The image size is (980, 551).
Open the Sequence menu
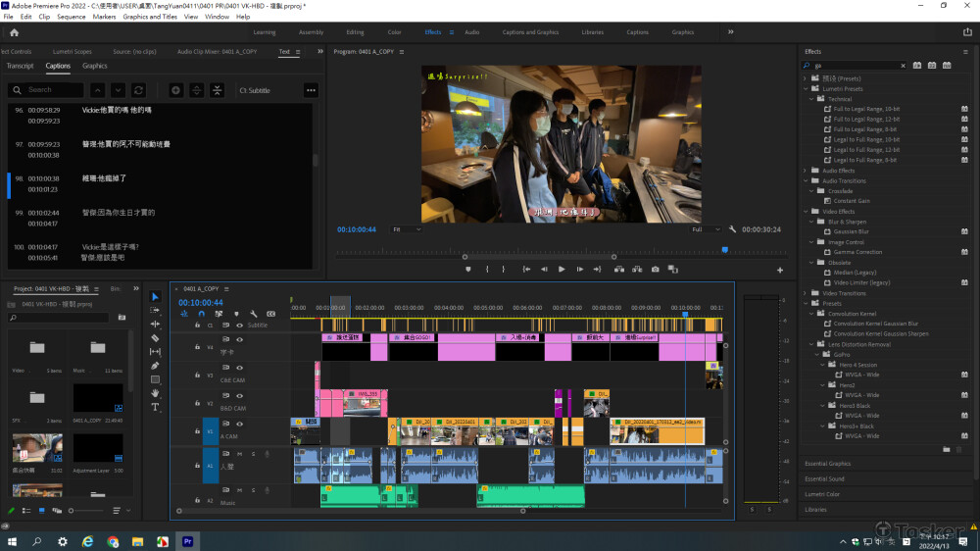(x=71, y=17)
